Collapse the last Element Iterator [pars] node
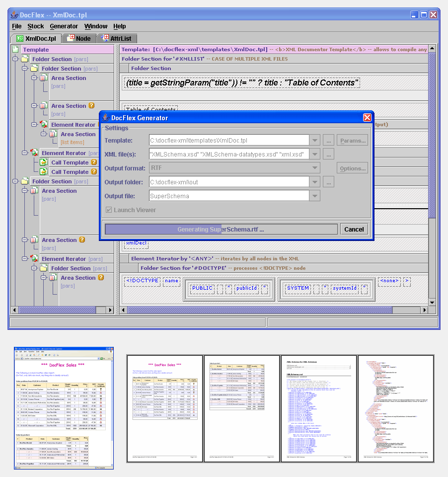 pos(25,258)
